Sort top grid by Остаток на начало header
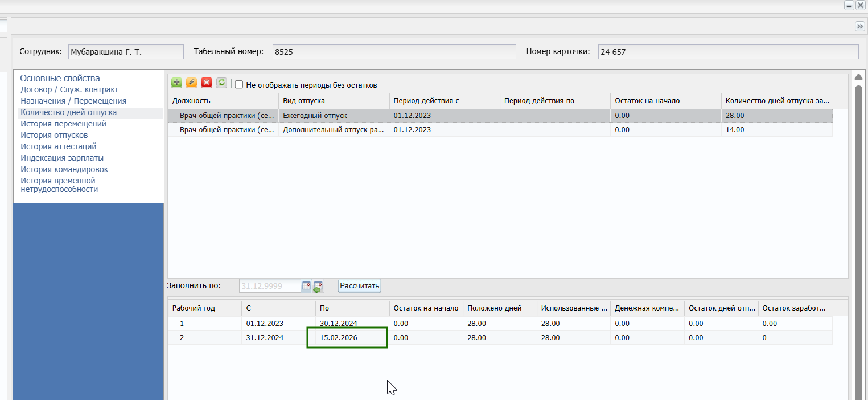 coord(666,100)
